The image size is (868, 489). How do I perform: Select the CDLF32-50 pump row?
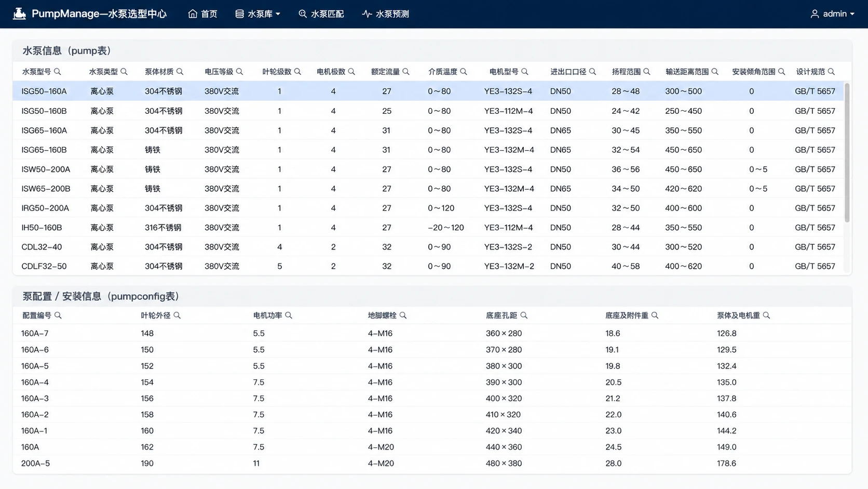click(428, 266)
